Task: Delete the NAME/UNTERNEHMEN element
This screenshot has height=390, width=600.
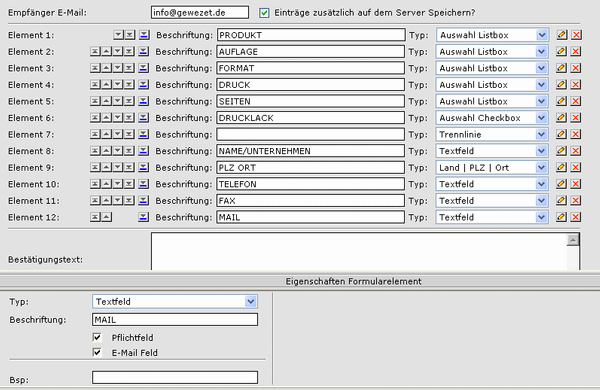Action: coord(576,151)
